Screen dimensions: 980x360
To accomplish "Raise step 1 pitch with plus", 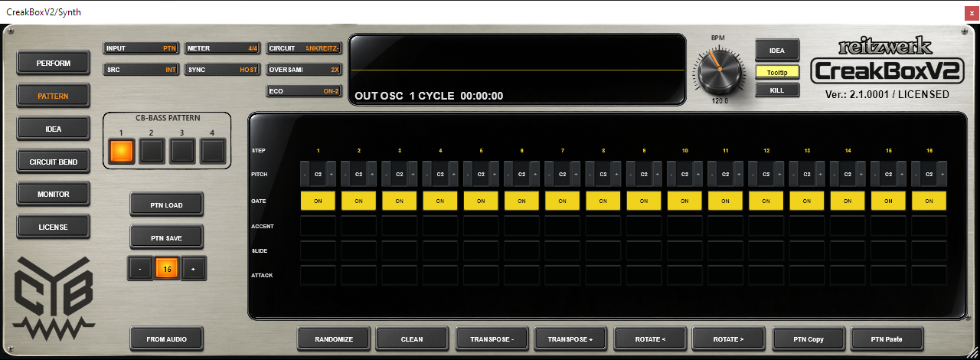I will pos(332,174).
